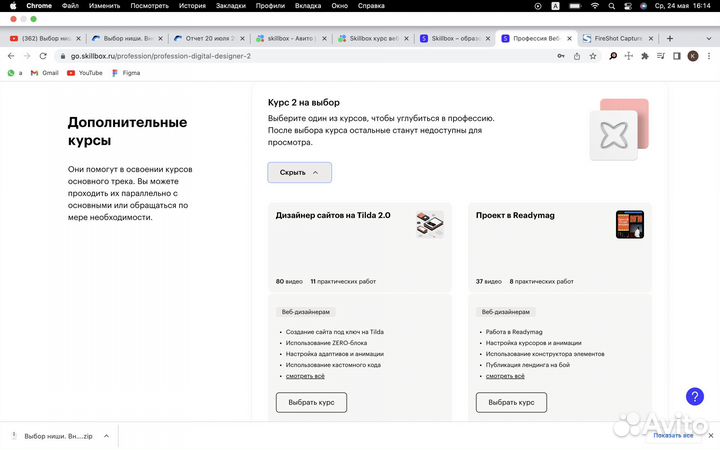Toggle the Chrome side panel icon
This screenshot has width=720, height=450.
676,56
